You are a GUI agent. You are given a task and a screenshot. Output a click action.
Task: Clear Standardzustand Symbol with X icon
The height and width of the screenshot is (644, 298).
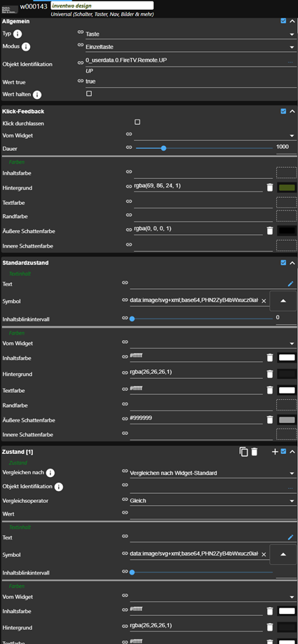(264, 301)
